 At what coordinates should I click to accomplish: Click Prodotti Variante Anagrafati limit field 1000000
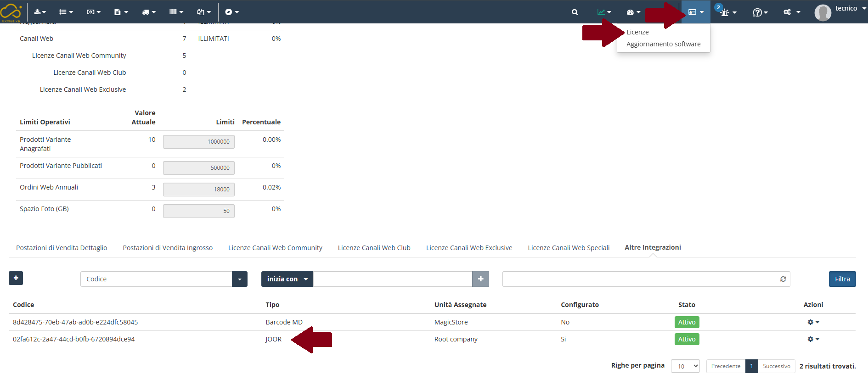point(199,142)
